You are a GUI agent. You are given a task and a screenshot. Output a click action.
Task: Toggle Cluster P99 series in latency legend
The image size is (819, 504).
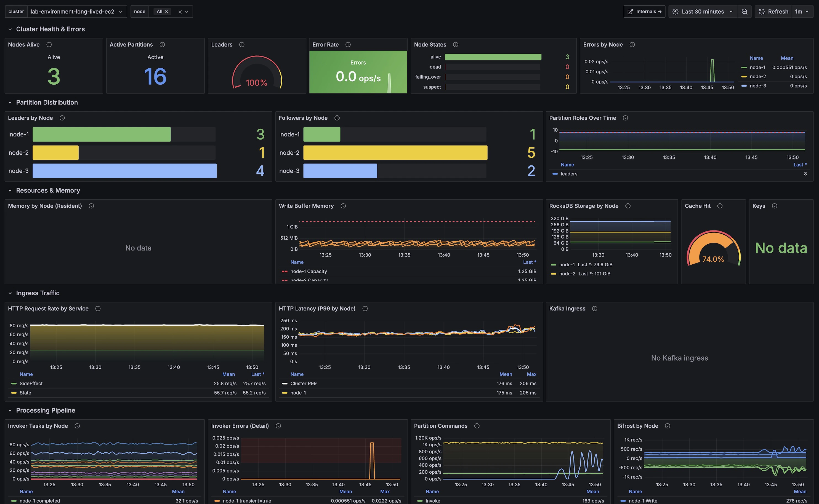pos(303,384)
